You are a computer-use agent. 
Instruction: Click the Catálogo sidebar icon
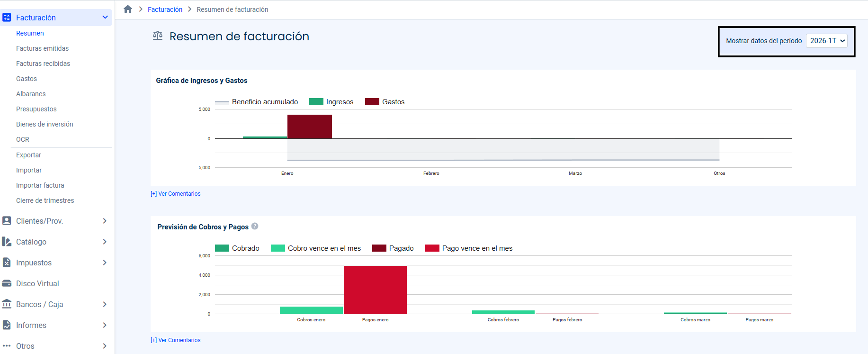coord(7,242)
